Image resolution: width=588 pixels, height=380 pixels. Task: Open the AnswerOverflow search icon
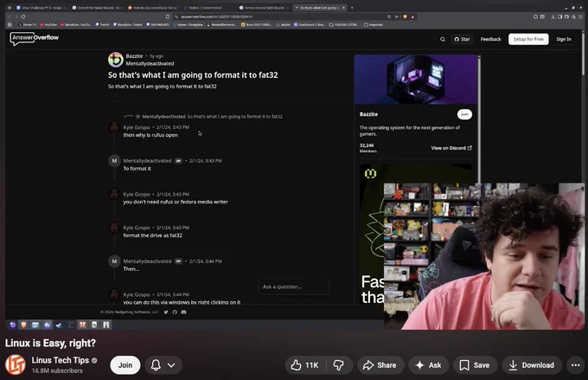click(x=443, y=39)
